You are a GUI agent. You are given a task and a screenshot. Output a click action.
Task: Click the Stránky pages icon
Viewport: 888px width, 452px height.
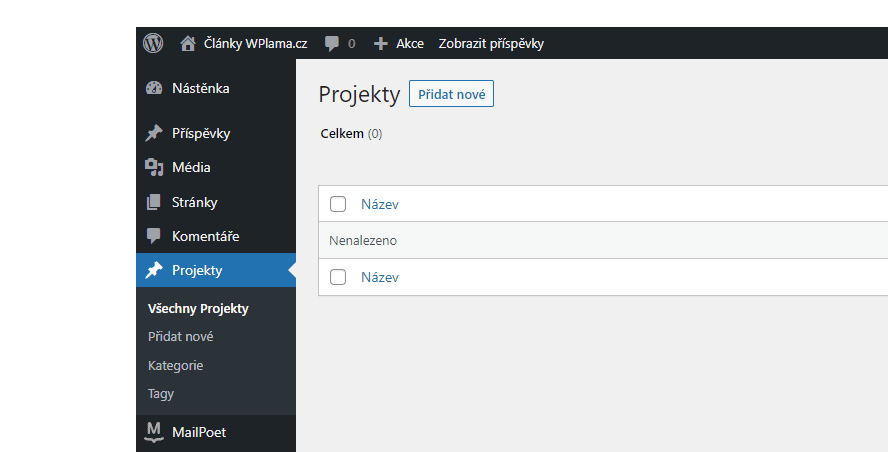point(153,202)
